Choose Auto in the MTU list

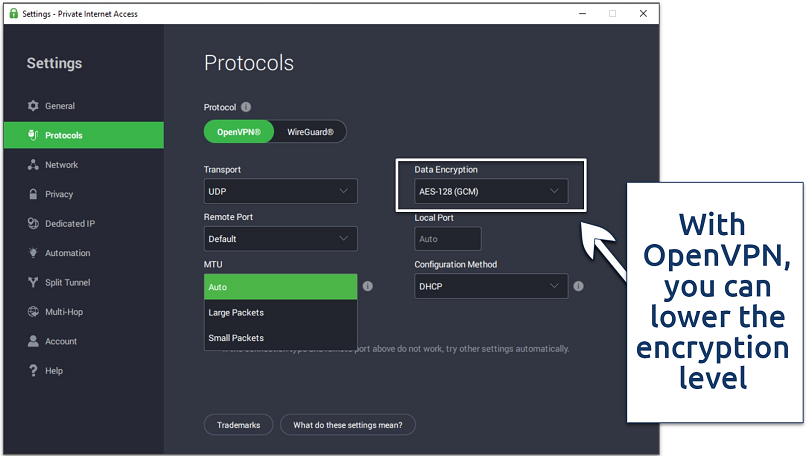coord(281,287)
